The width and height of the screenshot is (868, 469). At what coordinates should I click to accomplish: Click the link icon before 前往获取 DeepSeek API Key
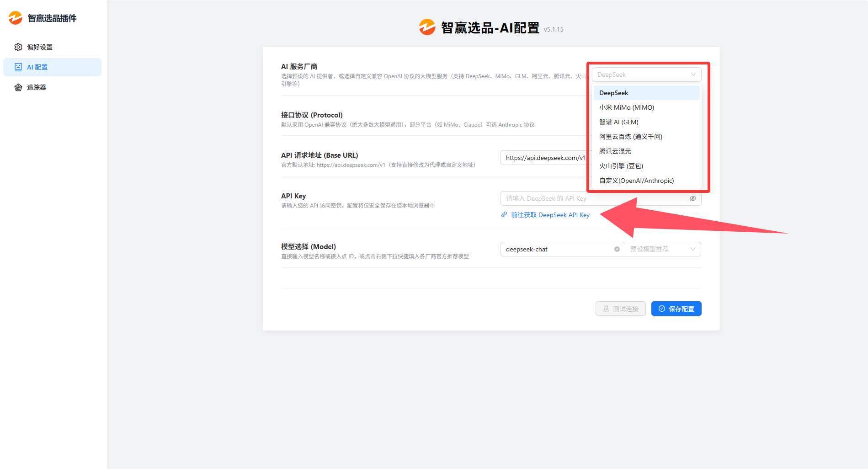504,215
